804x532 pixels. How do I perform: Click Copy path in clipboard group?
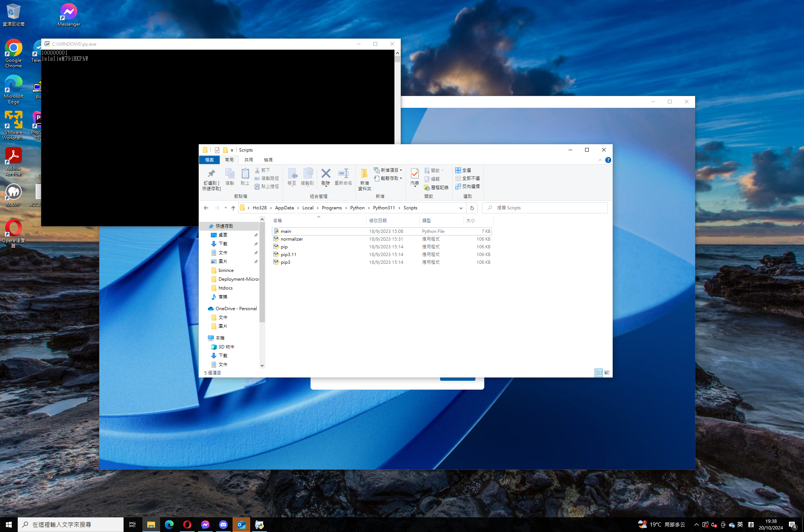[266, 178]
